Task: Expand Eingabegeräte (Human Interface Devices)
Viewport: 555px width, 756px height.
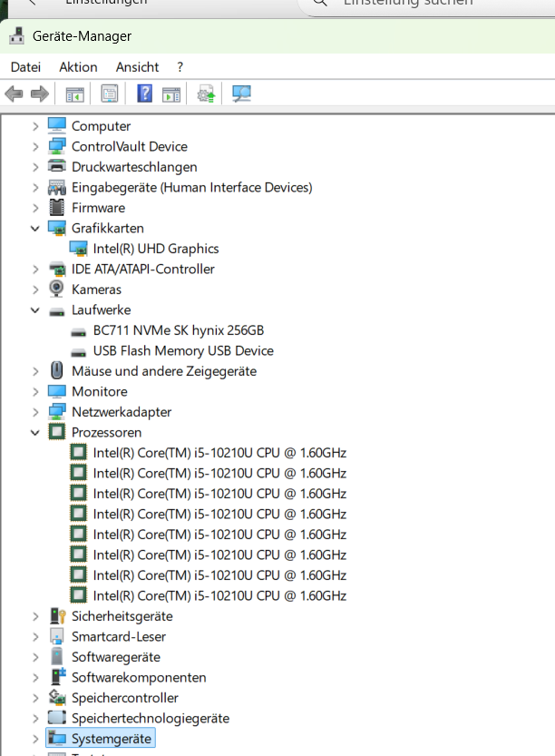Action: click(35, 188)
